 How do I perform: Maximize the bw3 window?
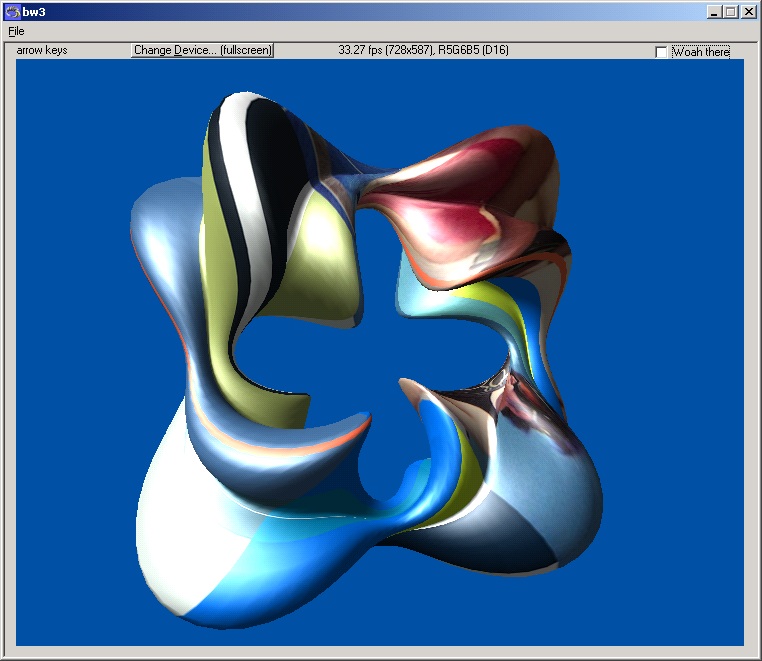[x=731, y=12]
